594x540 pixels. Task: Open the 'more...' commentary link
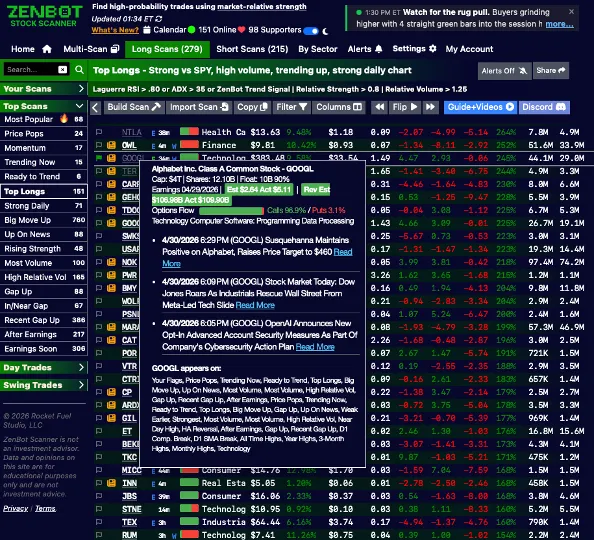click(x=560, y=24)
